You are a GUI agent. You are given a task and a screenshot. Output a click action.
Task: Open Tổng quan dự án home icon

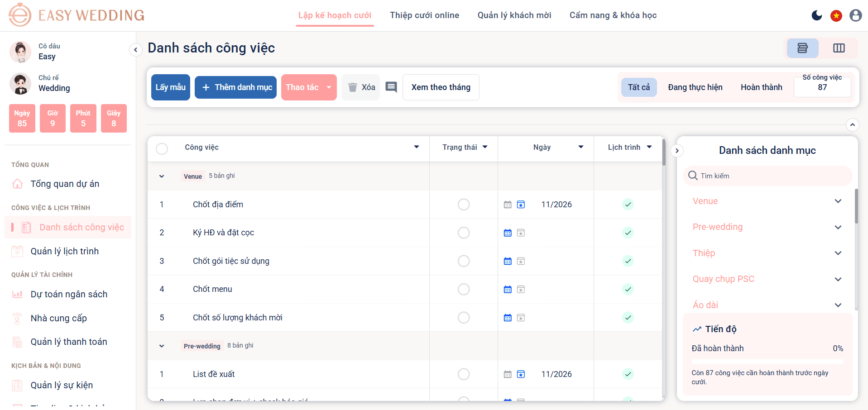[x=17, y=184]
